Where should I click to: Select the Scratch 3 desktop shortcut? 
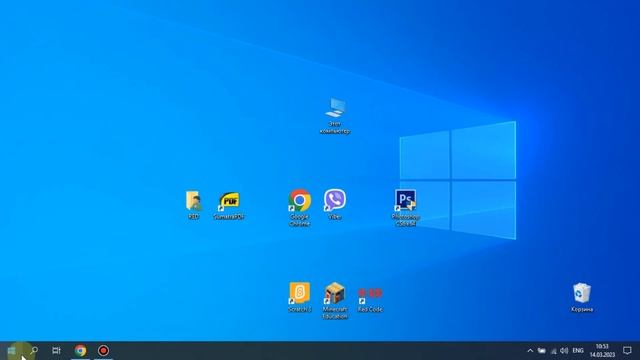click(300, 297)
